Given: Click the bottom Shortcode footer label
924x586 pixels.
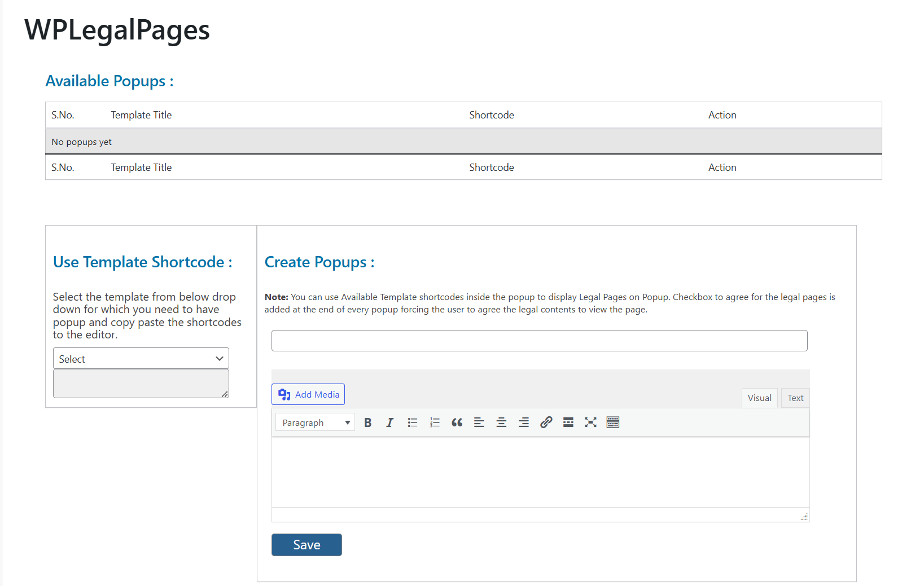Looking at the screenshot, I should (x=492, y=168).
